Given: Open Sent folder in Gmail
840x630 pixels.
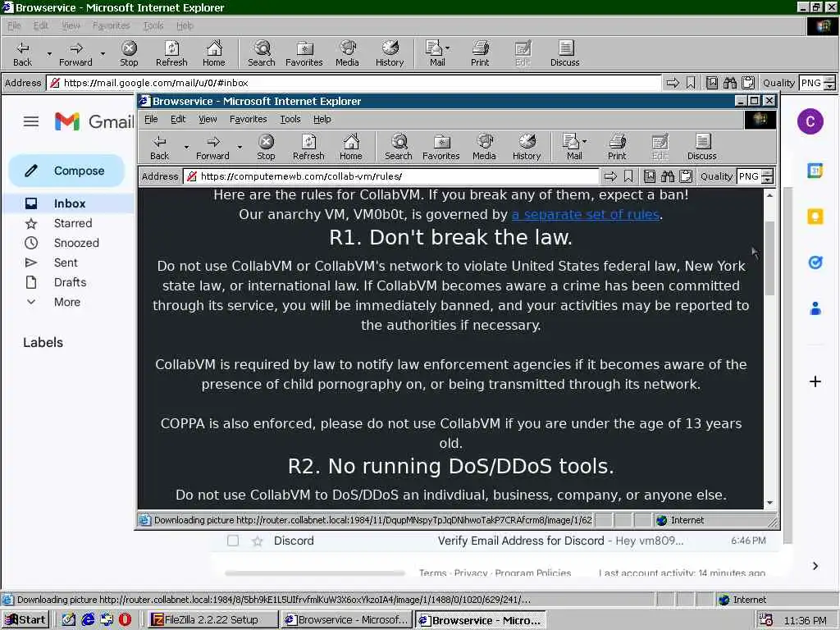Looking at the screenshot, I should click(x=66, y=263).
